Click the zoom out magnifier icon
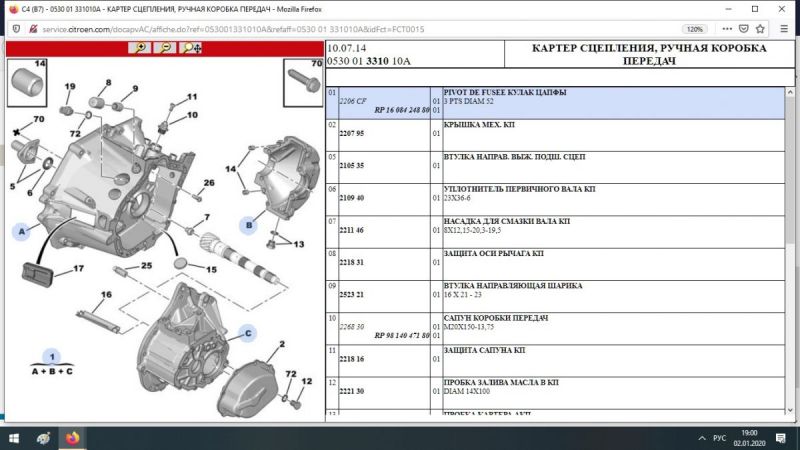This screenshot has width=800, height=450. pyautogui.click(x=166, y=48)
